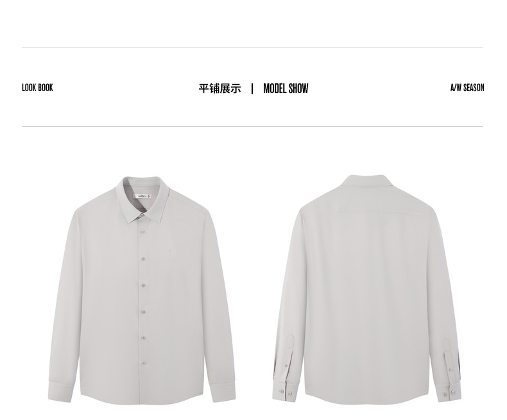Screen dimensions: 507x420
Task: Click the bottom button on the front shirt placket
Action: [x=143, y=363]
